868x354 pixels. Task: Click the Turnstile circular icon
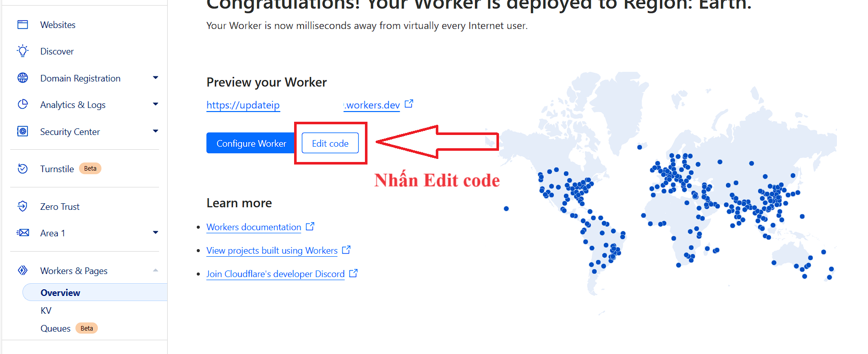pyautogui.click(x=23, y=169)
